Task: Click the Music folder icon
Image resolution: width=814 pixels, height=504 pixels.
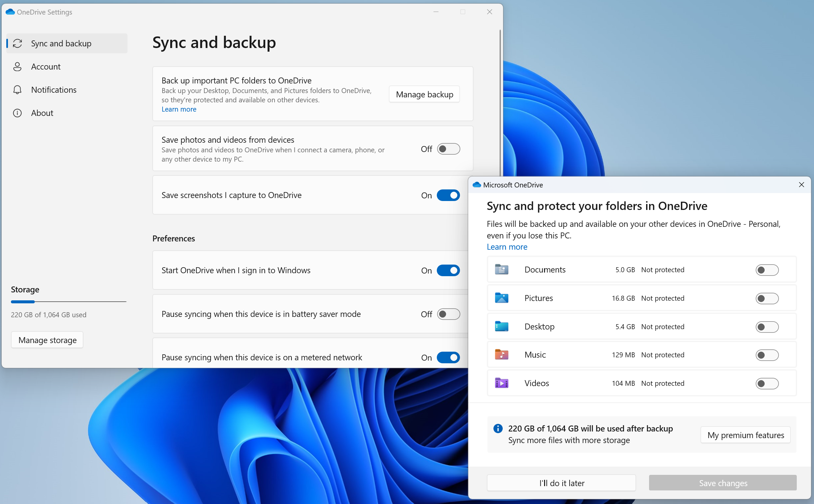Action: [x=501, y=355]
